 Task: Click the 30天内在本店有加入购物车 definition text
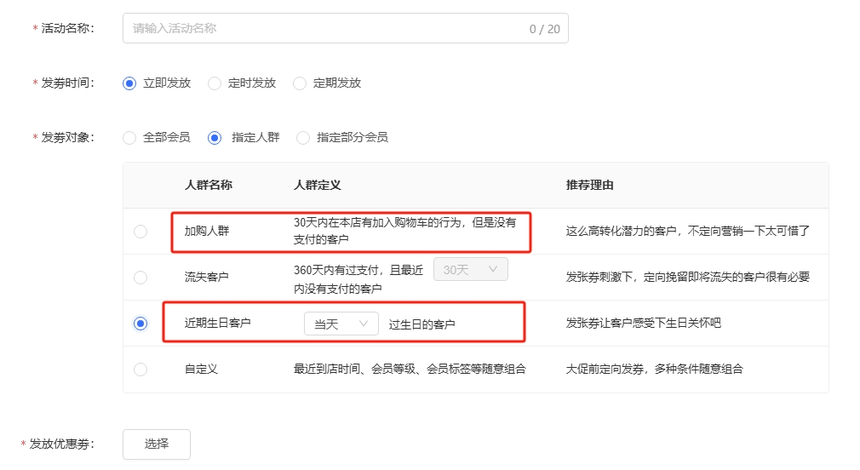click(x=405, y=231)
